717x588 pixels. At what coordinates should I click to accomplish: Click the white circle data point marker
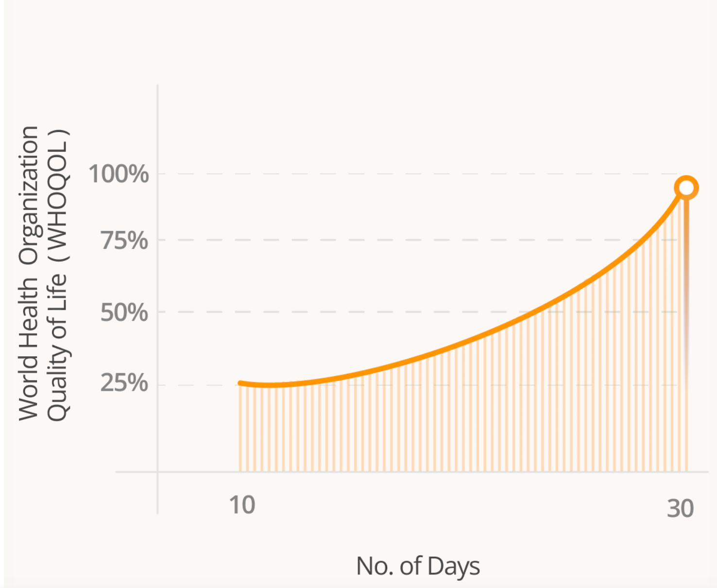click(686, 188)
